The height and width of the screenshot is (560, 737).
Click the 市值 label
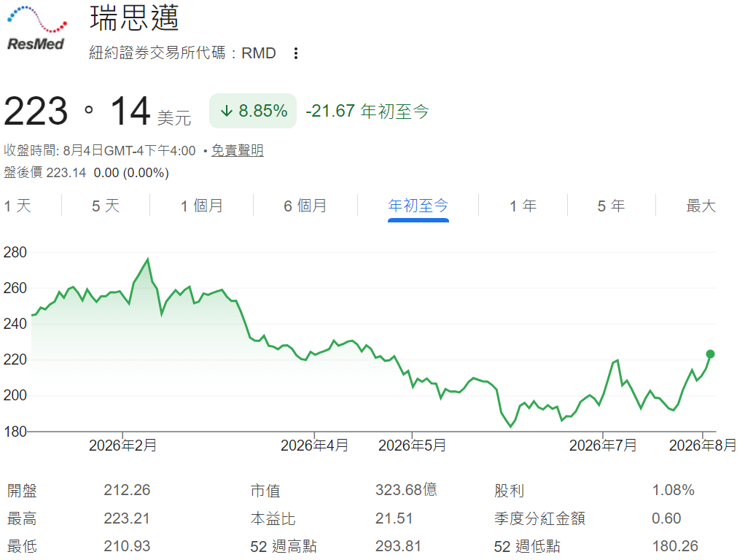[265, 491]
